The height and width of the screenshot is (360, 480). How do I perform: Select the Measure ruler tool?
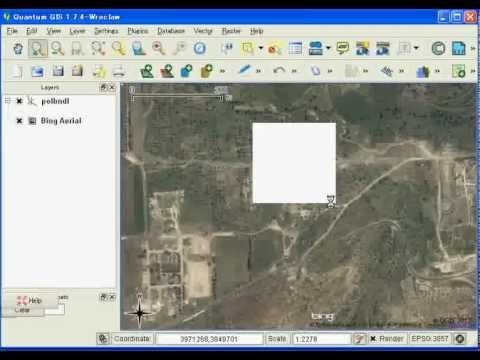pyautogui.click(x=315, y=49)
